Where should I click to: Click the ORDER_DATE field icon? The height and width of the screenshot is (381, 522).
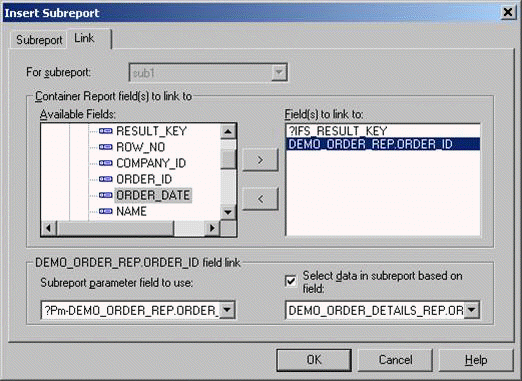pyautogui.click(x=106, y=195)
